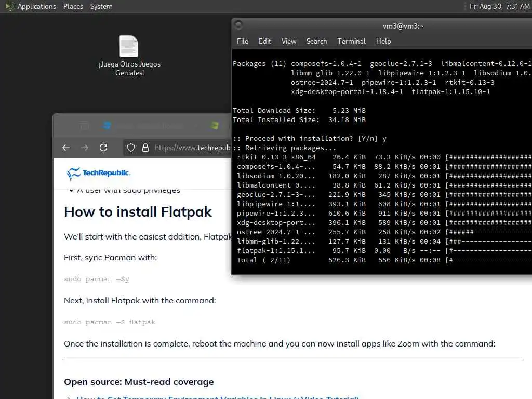Viewport: 532px width, 399px height.
Task: Click the libpipewire-1:1 download row
Action: pos(383,204)
